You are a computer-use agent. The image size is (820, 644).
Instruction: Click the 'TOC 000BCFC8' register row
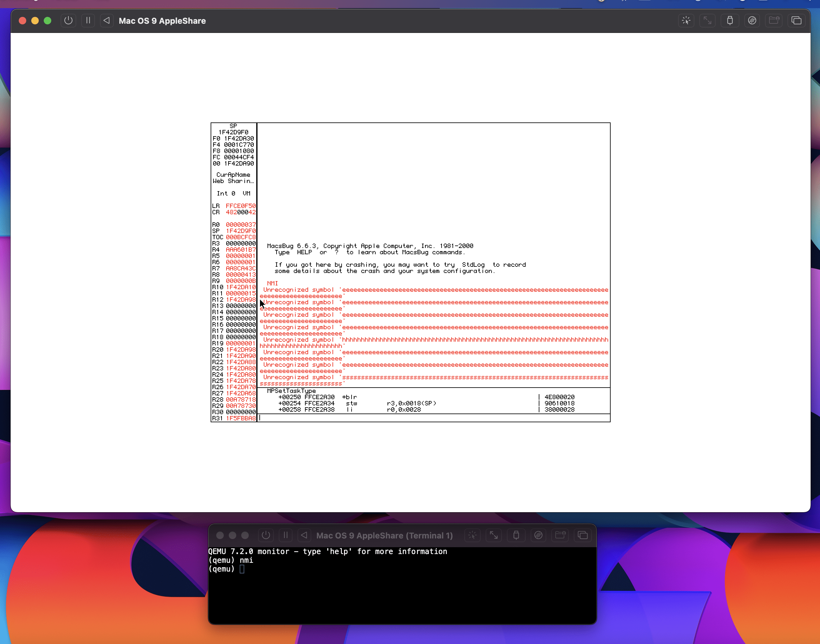[x=233, y=237]
